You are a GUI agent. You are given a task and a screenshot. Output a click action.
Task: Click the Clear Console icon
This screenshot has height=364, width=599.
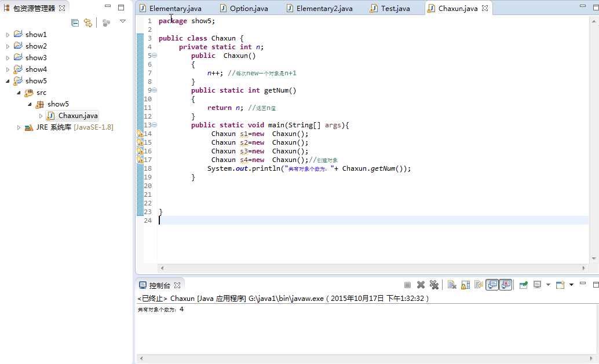[x=452, y=285]
